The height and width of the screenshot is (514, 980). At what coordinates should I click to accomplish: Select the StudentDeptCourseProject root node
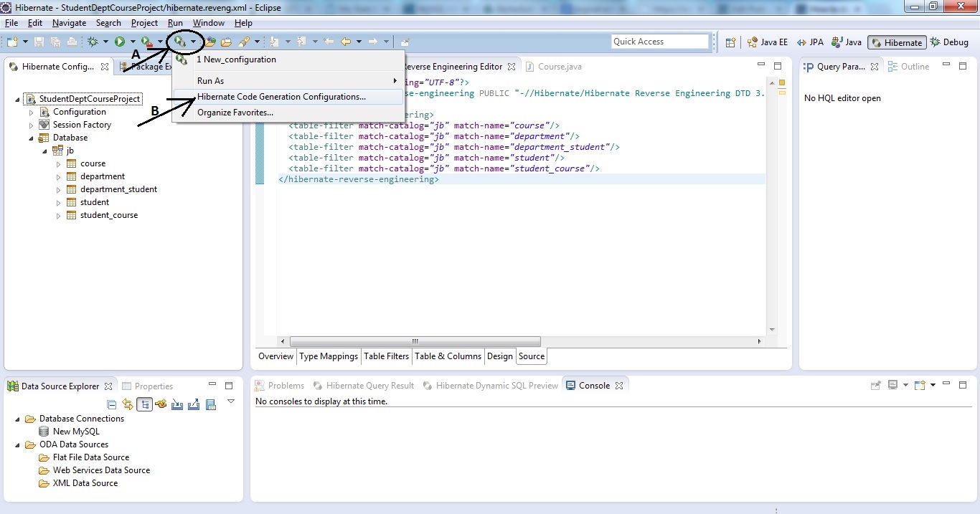click(83, 99)
